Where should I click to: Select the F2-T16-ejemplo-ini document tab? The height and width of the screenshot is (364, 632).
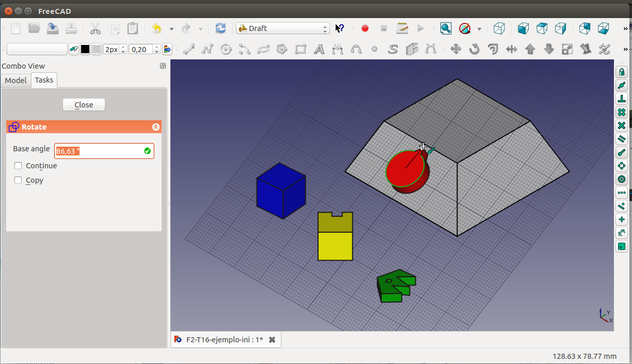(224, 340)
